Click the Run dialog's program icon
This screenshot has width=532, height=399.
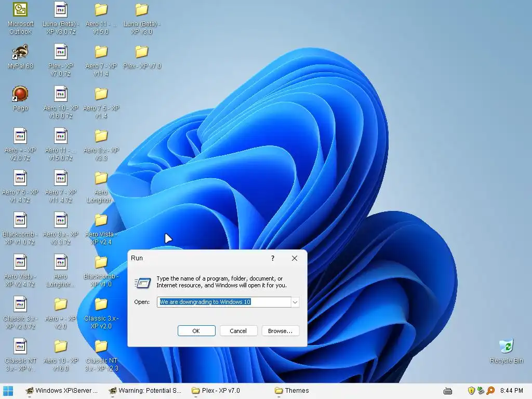click(x=142, y=283)
